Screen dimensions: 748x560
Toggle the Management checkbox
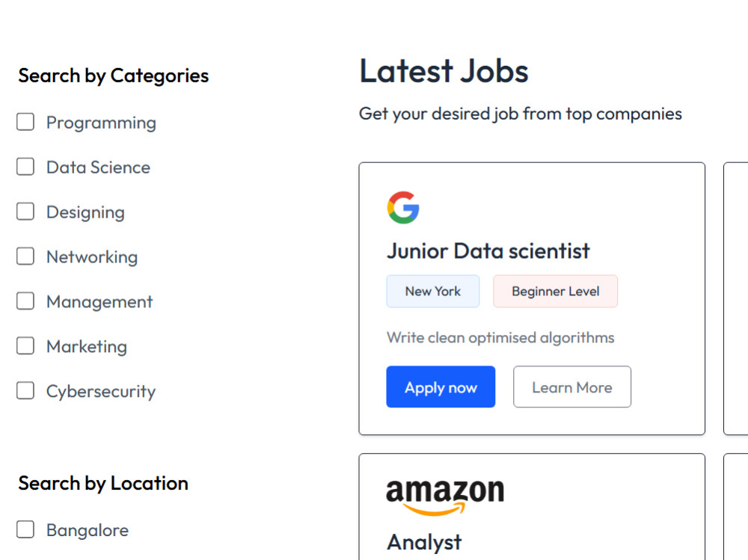tap(25, 301)
